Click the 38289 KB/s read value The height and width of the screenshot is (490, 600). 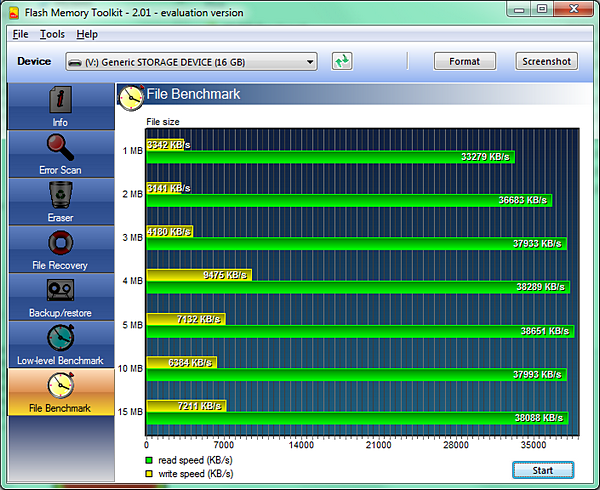pyautogui.click(x=540, y=287)
